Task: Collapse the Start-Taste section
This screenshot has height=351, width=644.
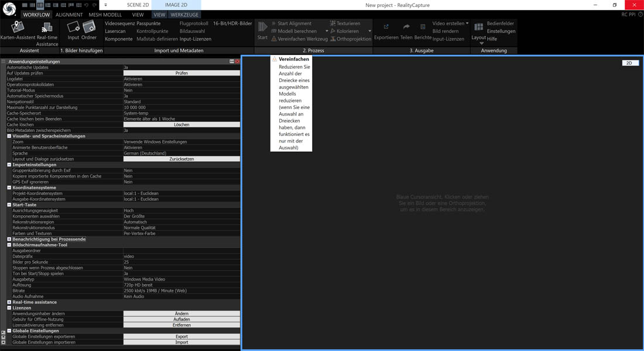Action: 9,205
